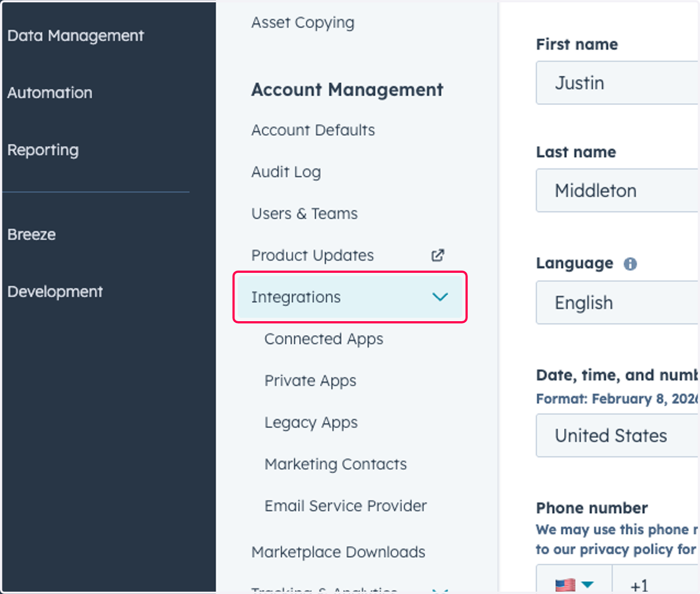Select Legacy Apps under Integrations

[311, 423]
